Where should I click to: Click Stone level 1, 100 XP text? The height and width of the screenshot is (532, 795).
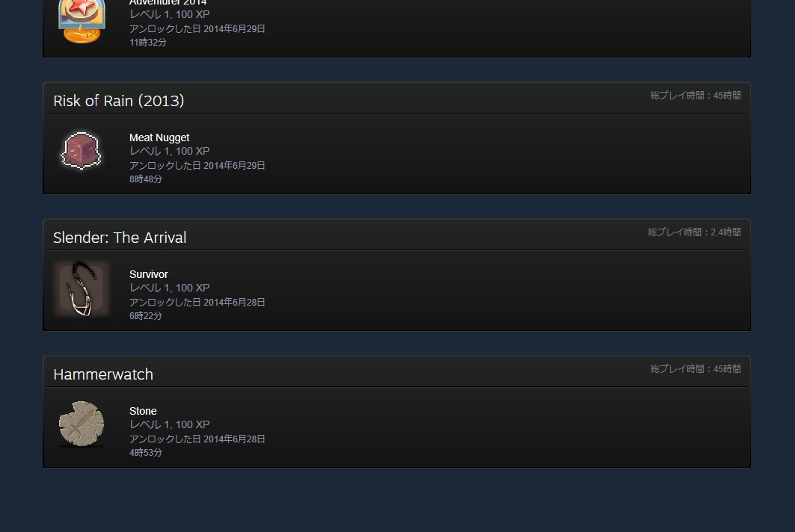[169, 424]
